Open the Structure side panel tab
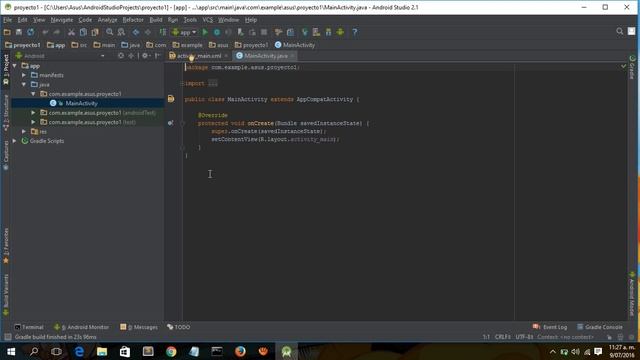Image resolution: width=640 pixels, height=360 pixels. [6, 113]
